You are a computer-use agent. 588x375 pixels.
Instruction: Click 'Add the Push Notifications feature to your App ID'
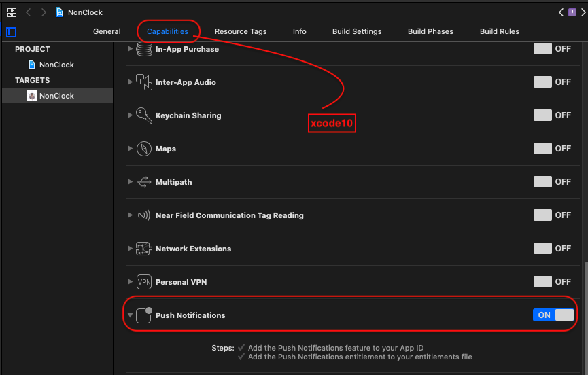pyautogui.click(x=336, y=348)
